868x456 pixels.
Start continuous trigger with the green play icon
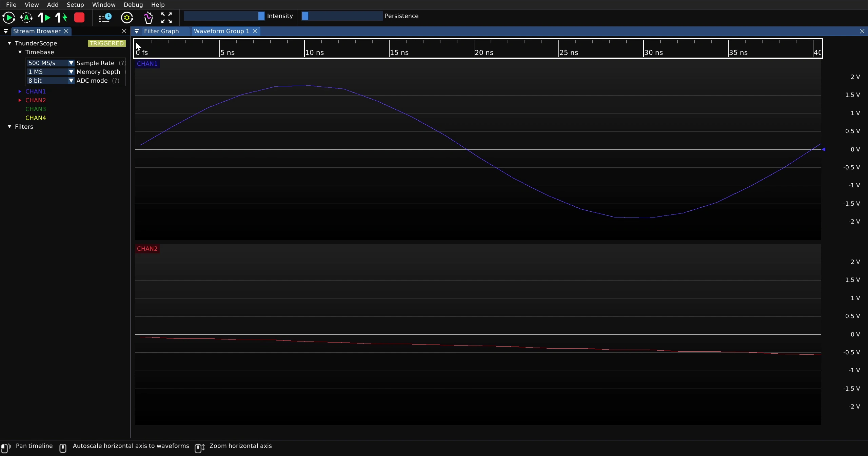click(x=8, y=18)
